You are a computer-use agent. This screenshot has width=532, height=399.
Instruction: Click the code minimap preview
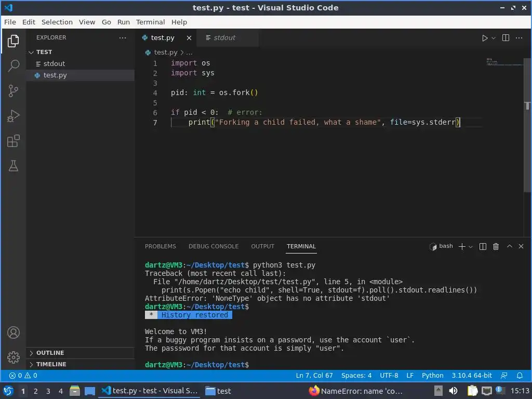click(504, 62)
